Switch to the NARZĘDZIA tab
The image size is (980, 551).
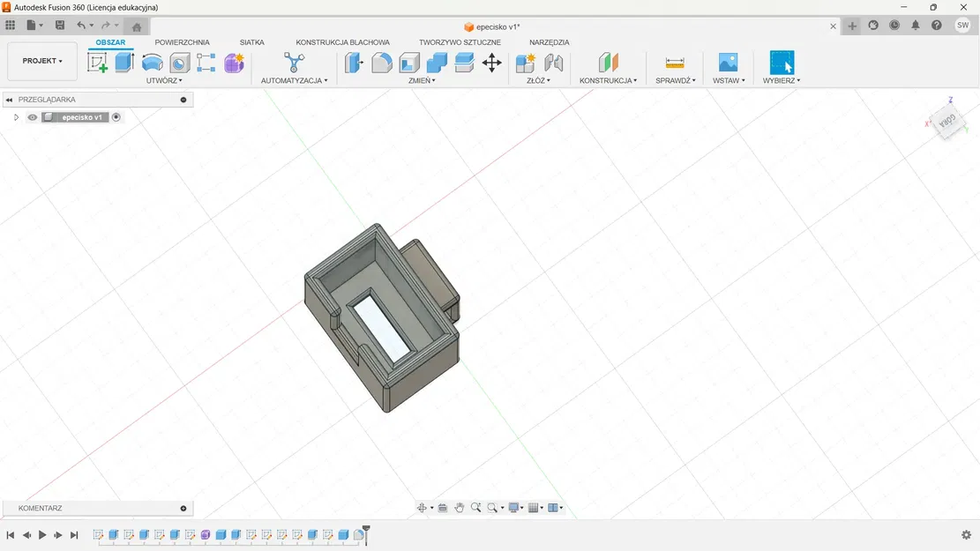click(x=550, y=42)
